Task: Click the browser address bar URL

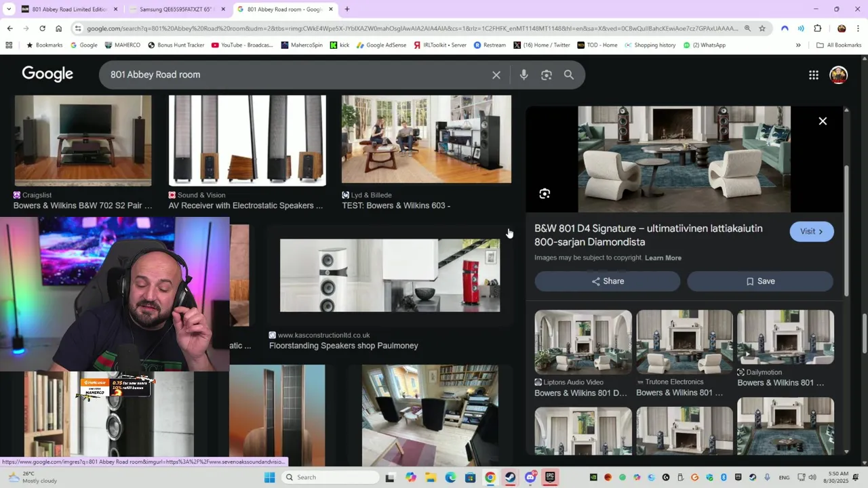Action: [412, 28]
